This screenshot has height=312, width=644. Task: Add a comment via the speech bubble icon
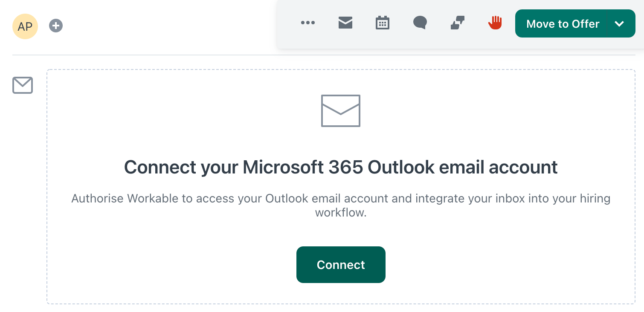419,23
